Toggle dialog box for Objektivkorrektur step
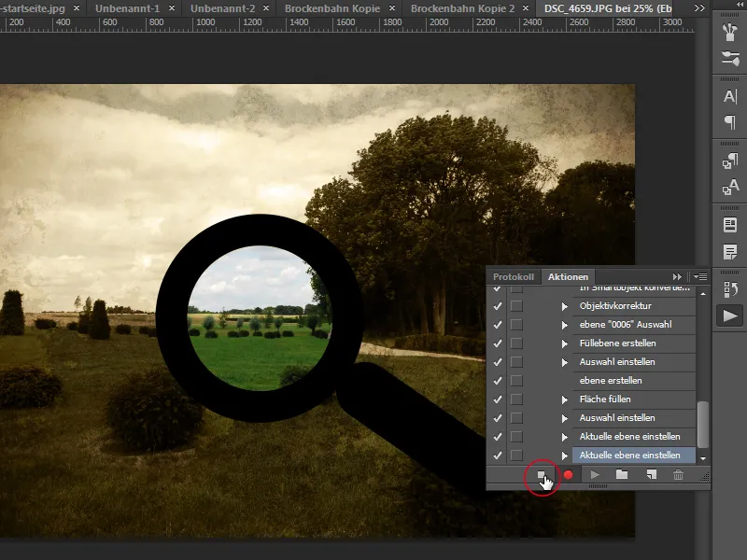The image size is (747, 560). click(x=516, y=306)
